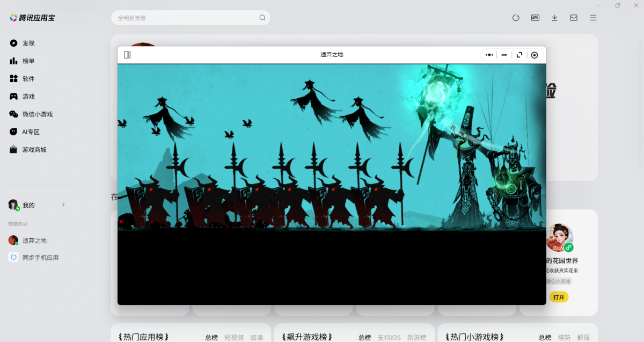Viewport: 644px width, 342px height.
Task: Click the yellow 打开 button
Action: point(559,297)
